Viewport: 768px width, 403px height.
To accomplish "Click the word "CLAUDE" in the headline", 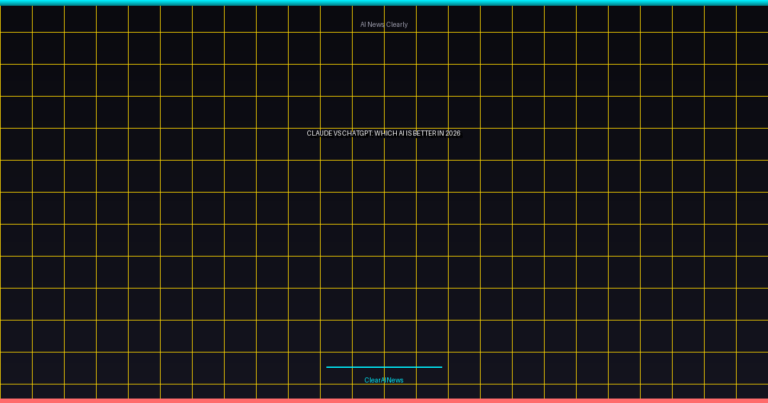I will pyautogui.click(x=319, y=133).
